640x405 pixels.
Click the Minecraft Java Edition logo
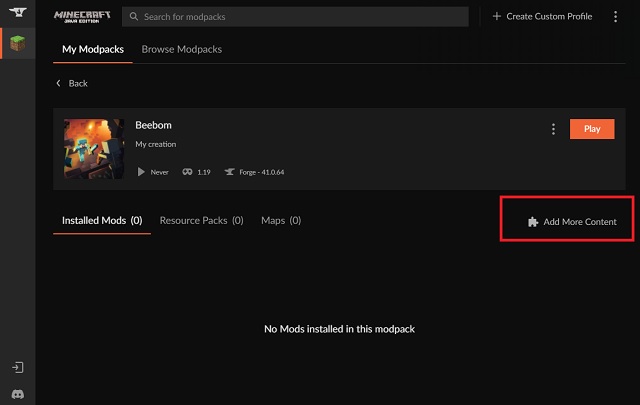(x=82, y=17)
